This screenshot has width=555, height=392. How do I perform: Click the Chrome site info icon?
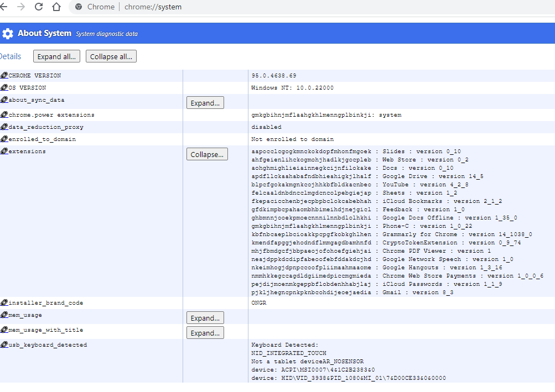(x=79, y=7)
